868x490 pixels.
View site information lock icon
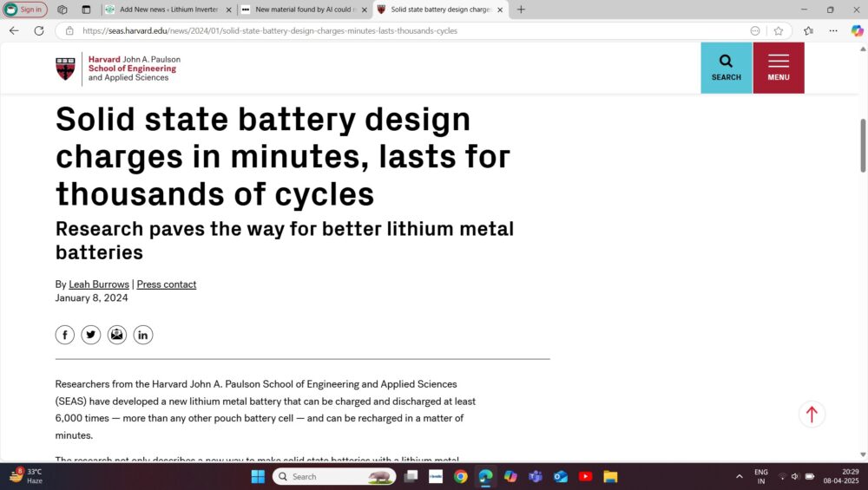point(69,31)
